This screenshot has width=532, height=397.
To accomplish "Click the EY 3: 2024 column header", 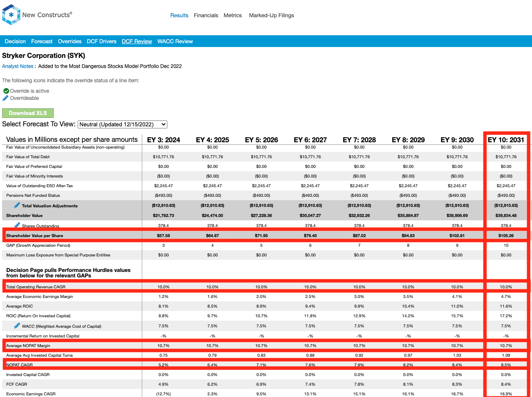I will pyautogui.click(x=164, y=140).
